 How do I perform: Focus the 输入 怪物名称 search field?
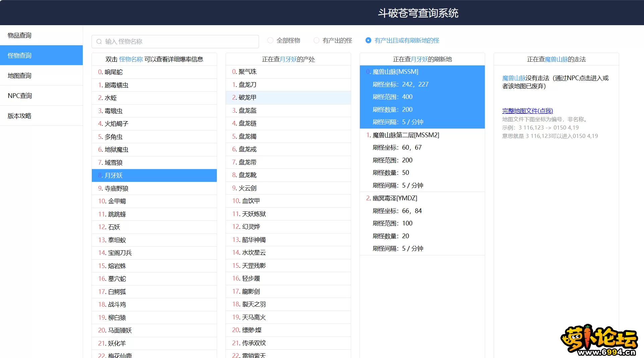175,42
